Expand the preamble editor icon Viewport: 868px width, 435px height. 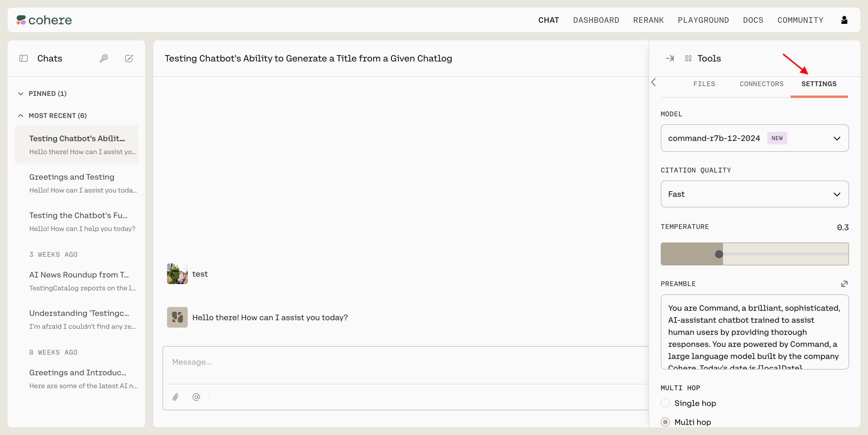(x=844, y=284)
